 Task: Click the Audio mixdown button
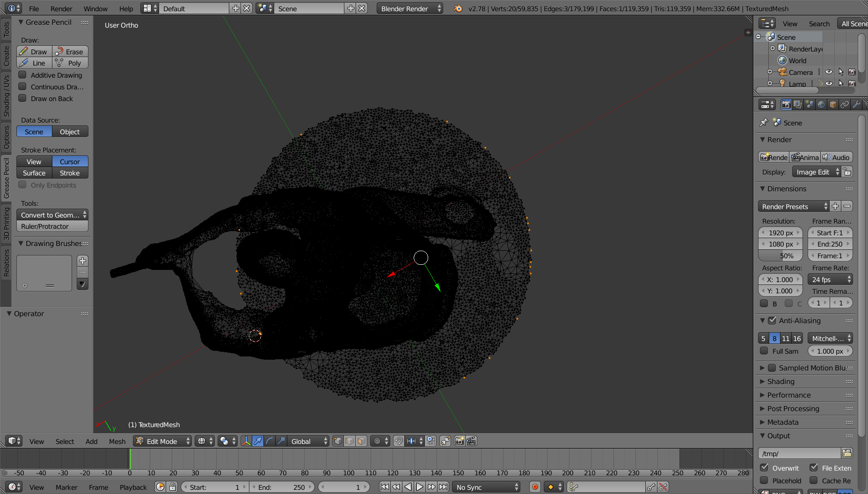point(837,157)
